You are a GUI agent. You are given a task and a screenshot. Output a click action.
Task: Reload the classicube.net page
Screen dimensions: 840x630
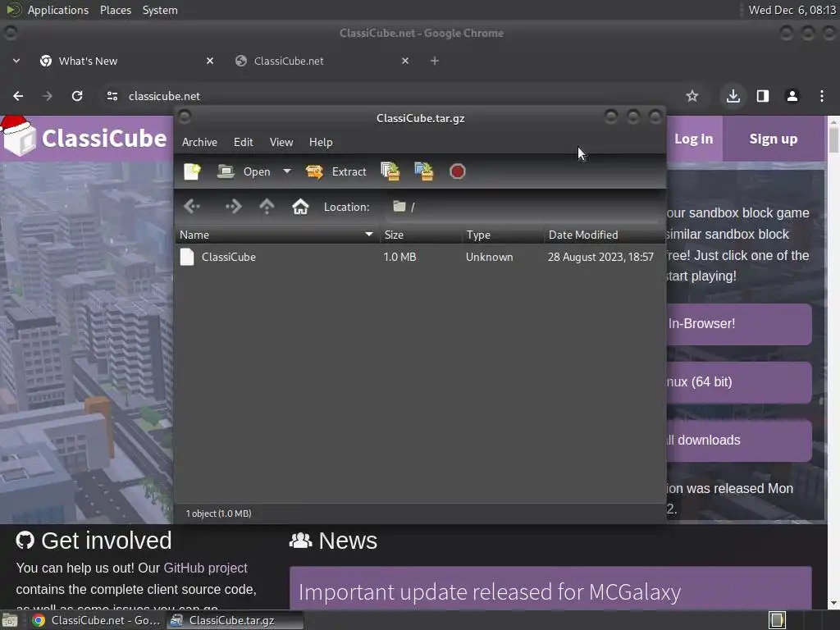[77, 96]
